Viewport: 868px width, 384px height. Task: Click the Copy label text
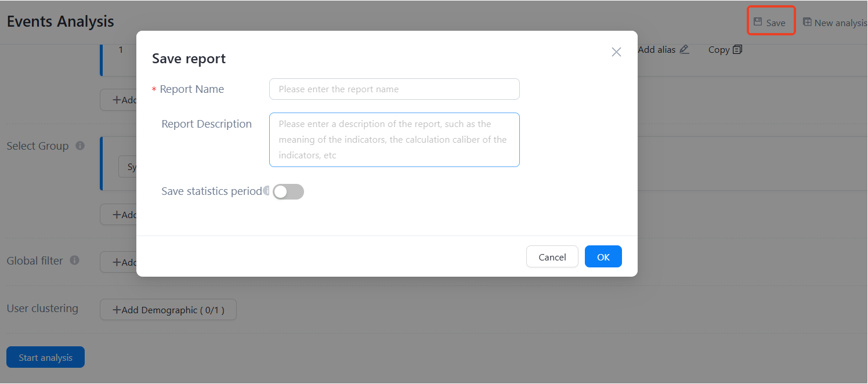pos(718,50)
